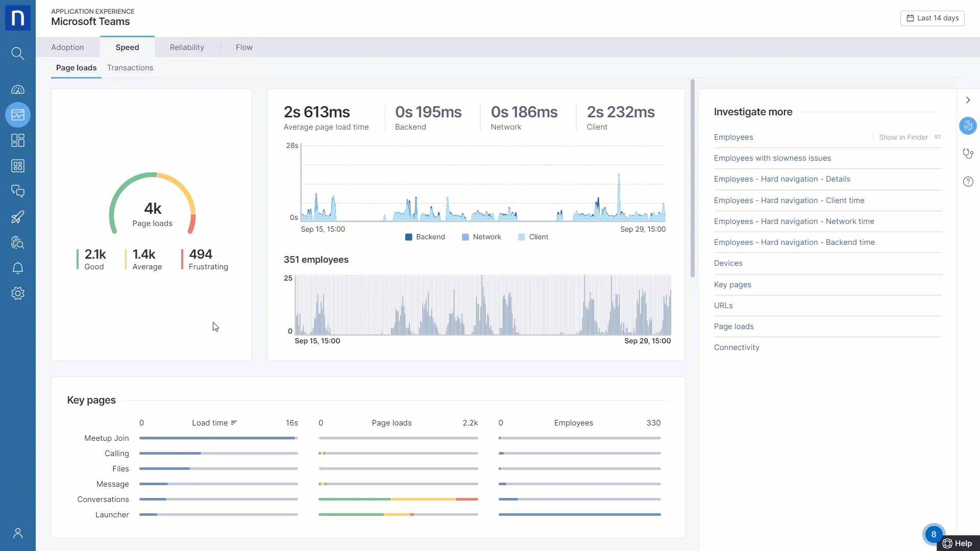Switch to the Transactions sub-tab
Image resolution: width=980 pixels, height=551 pixels.
(x=130, y=68)
